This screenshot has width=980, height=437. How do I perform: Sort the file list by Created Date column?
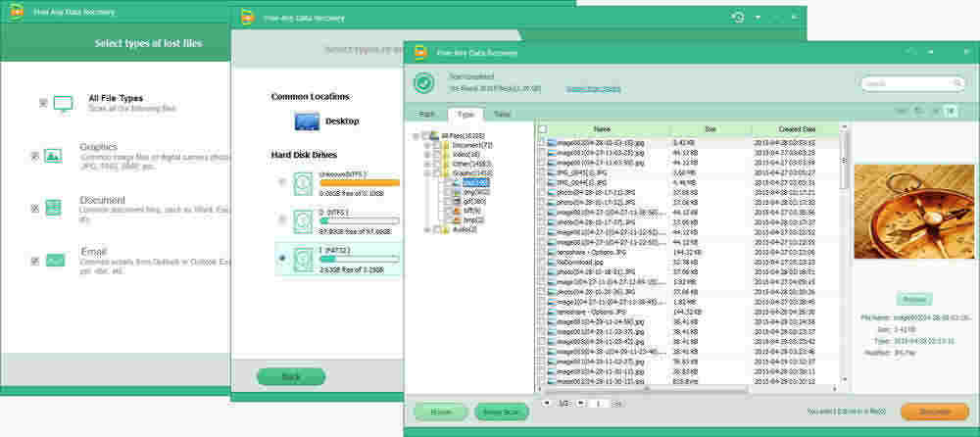[796, 129]
